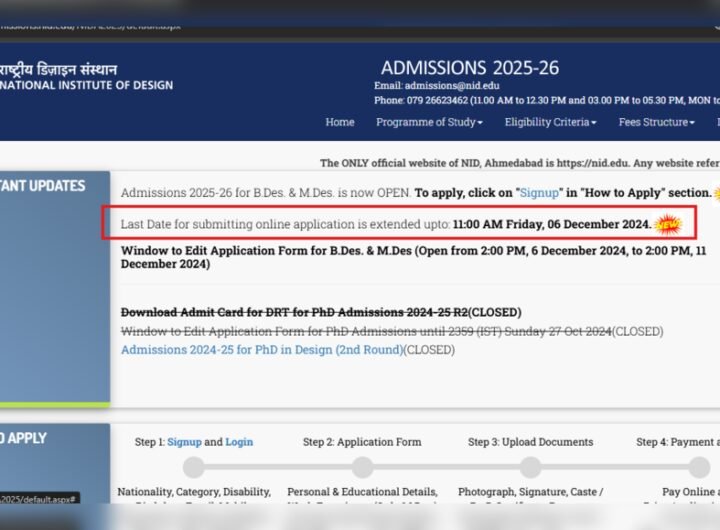Click Signup link in Step 1
The image size is (720, 530).
point(184,442)
